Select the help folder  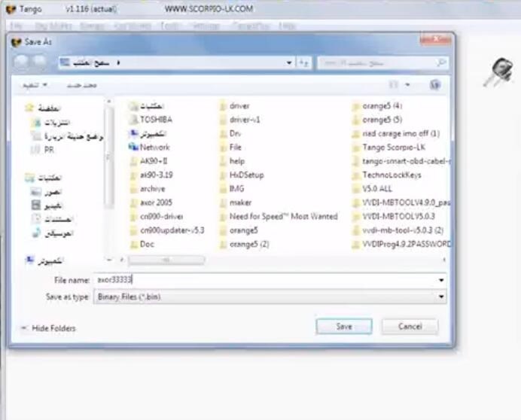click(232, 161)
